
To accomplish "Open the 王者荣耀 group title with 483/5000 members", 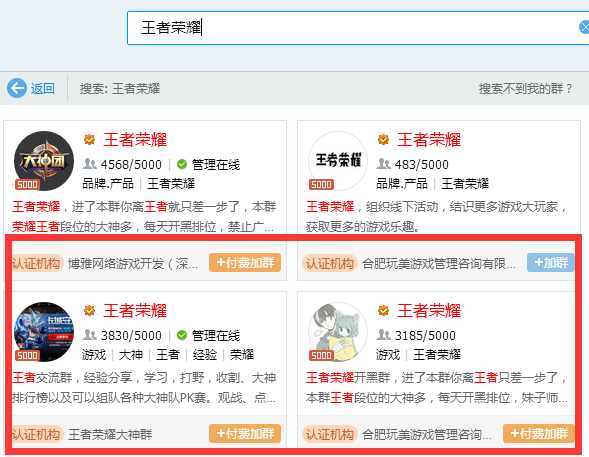I will tap(429, 140).
